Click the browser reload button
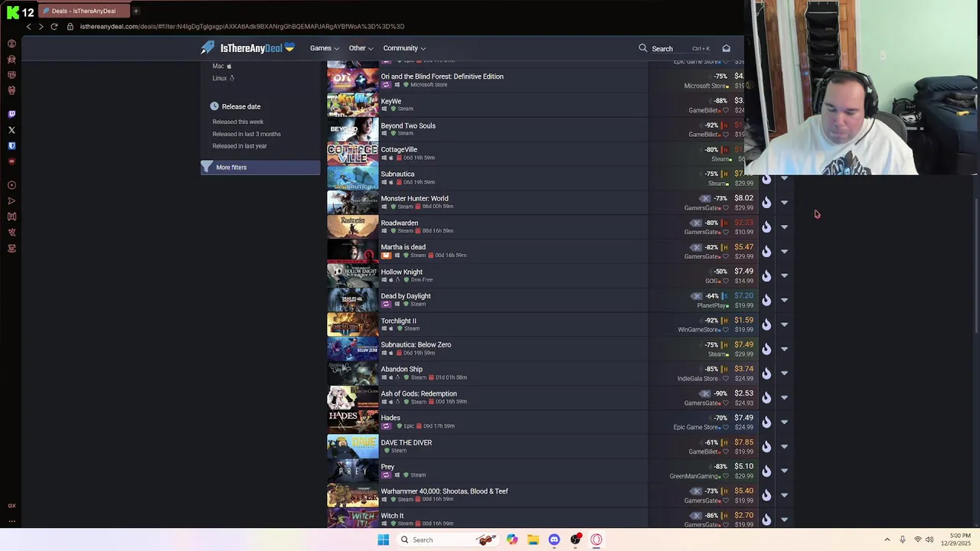This screenshot has height=551, width=980. click(x=54, y=26)
